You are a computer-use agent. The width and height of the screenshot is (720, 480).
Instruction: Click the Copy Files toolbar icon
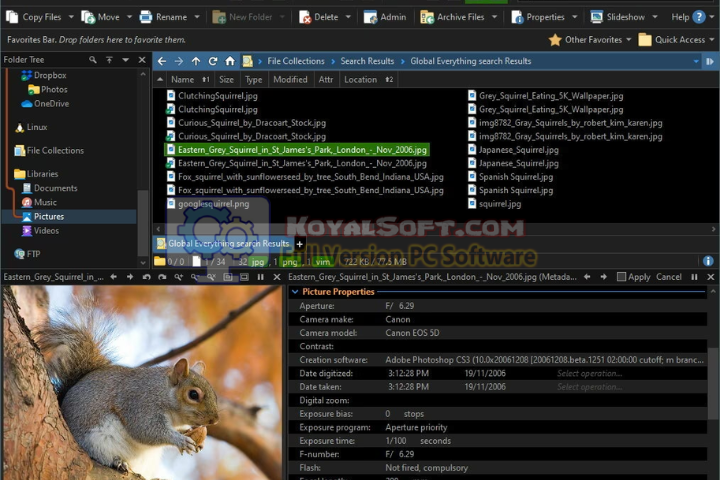[x=12, y=17]
